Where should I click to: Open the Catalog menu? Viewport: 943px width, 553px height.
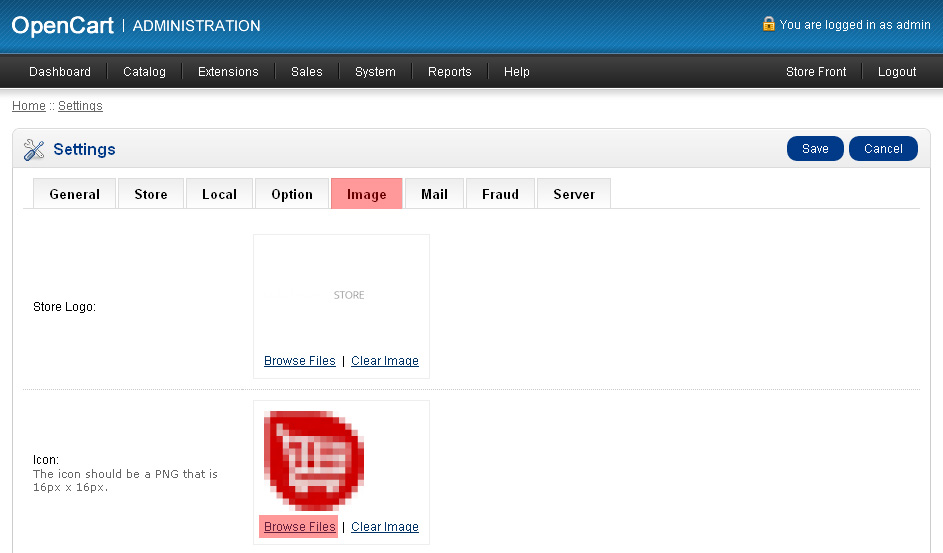144,72
